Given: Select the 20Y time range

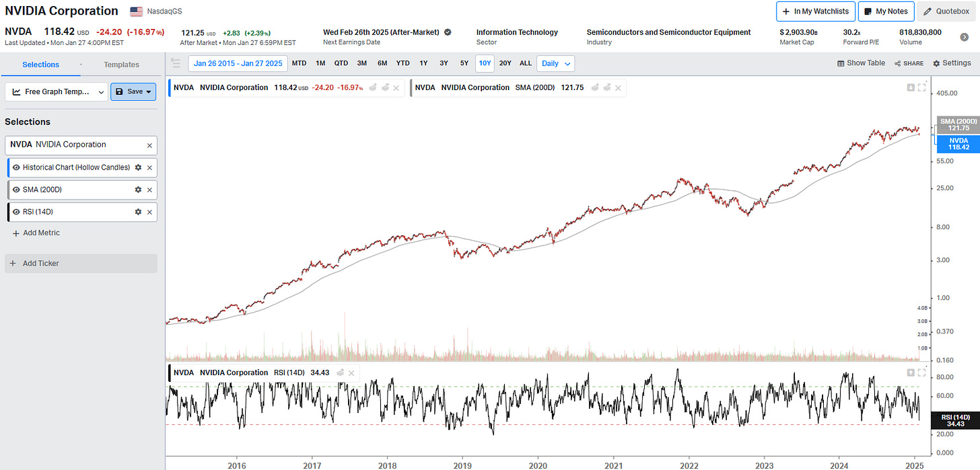Looking at the screenshot, I should pyautogui.click(x=505, y=63).
